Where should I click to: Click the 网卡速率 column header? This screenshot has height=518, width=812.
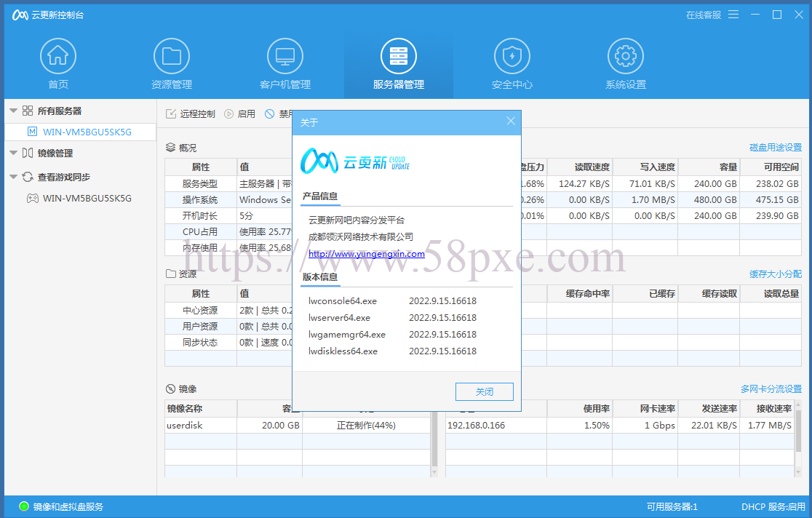(x=645, y=408)
